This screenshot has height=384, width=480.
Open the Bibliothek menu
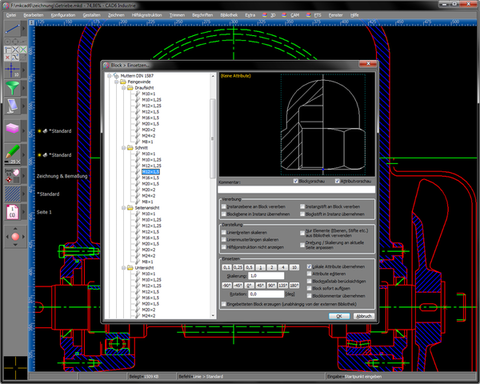[229, 15]
